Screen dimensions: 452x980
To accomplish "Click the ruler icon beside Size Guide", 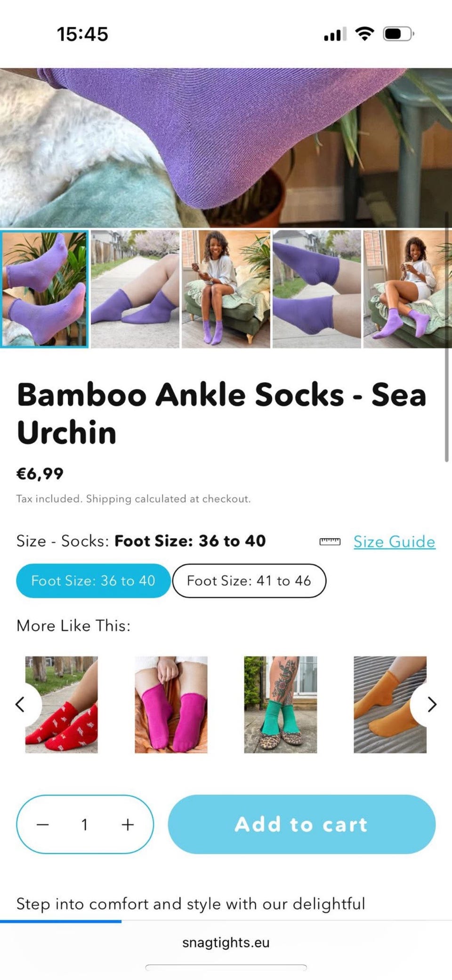I will 330,542.
